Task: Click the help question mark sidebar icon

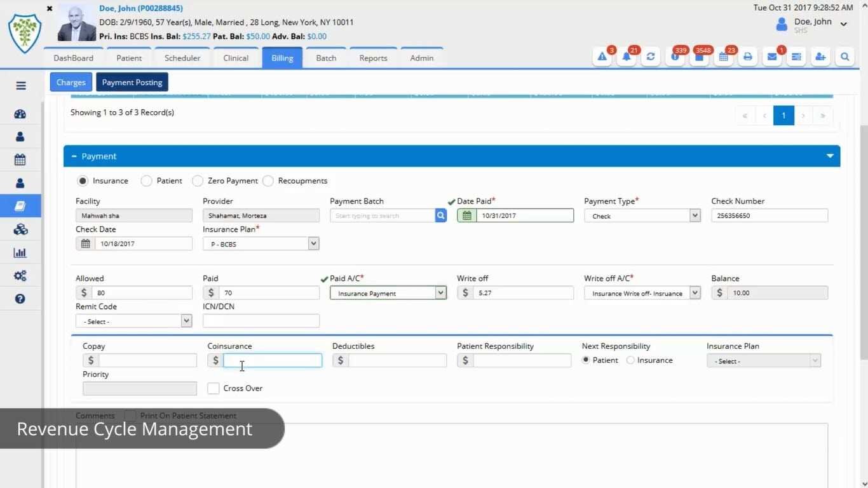Action: tap(20, 299)
